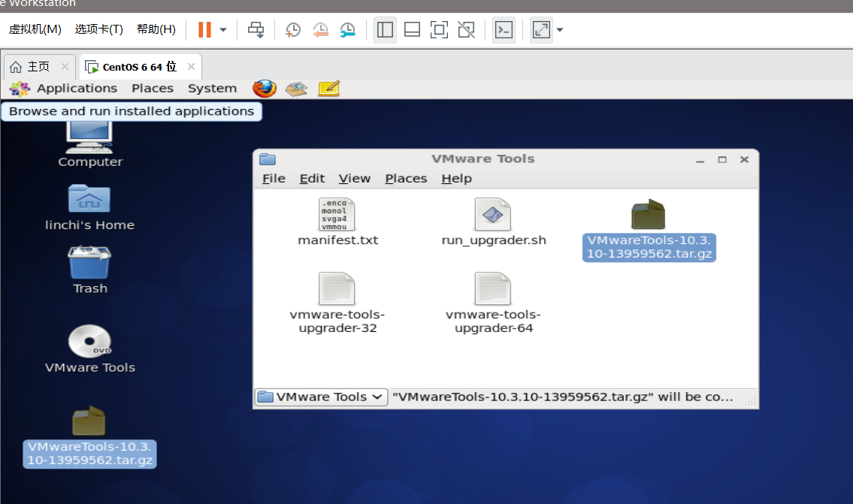Open the 选项卡(T) menu

99,29
